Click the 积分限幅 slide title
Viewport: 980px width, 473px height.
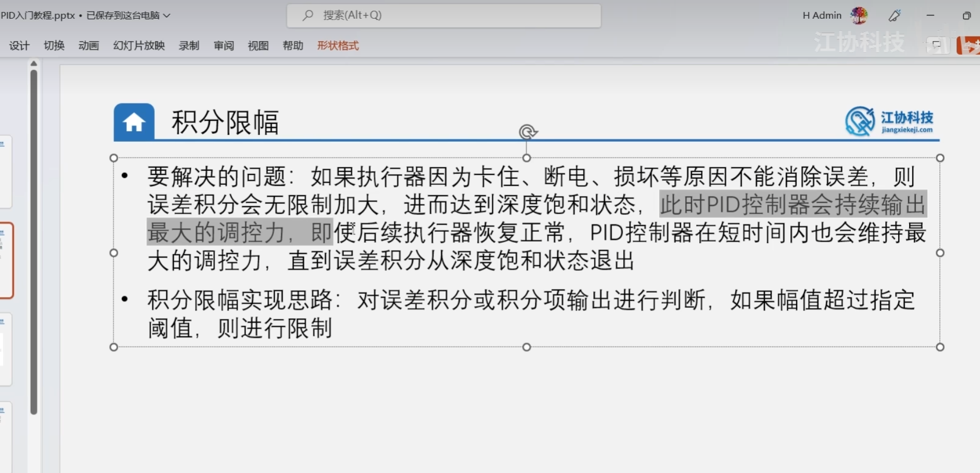click(x=225, y=122)
